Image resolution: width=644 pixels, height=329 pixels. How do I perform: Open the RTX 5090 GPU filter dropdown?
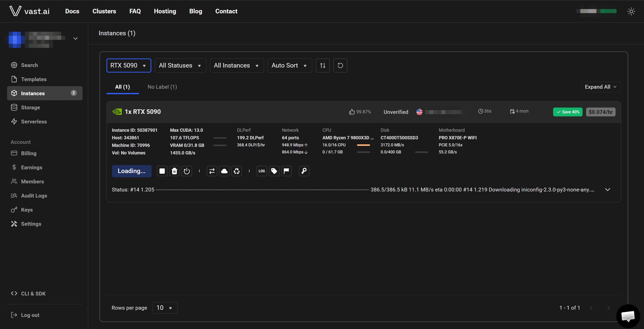[129, 65]
